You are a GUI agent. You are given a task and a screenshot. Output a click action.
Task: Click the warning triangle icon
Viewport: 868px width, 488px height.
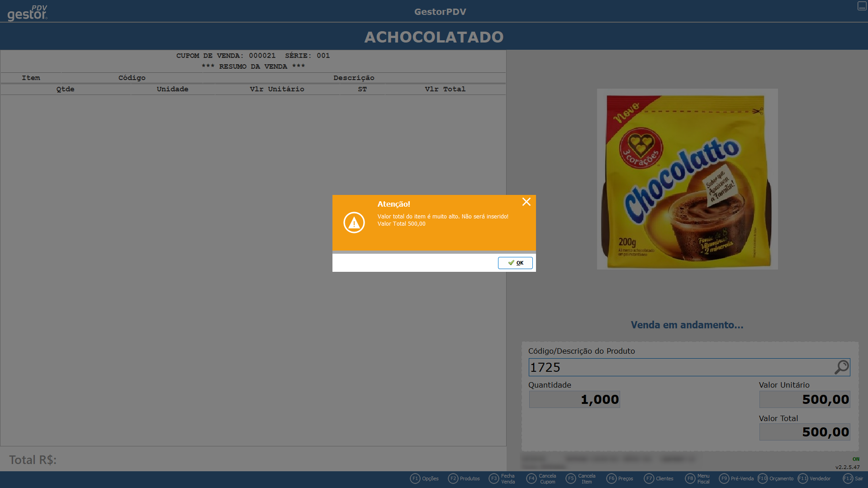pyautogui.click(x=354, y=223)
